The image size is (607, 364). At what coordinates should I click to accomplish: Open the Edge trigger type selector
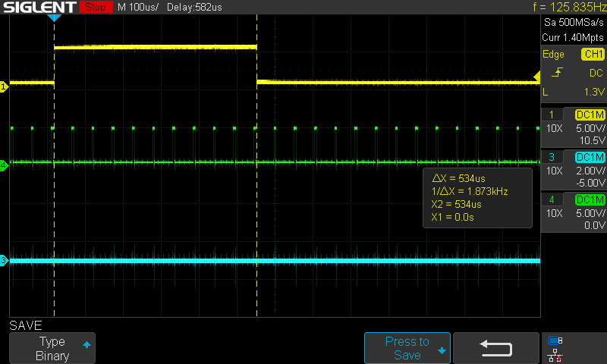554,55
